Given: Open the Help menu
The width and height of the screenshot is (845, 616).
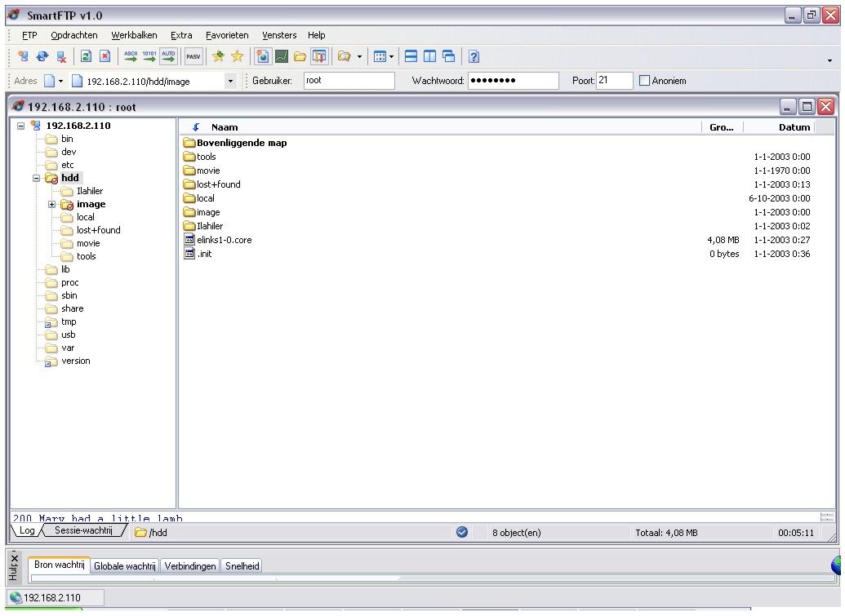Looking at the screenshot, I should pos(316,36).
